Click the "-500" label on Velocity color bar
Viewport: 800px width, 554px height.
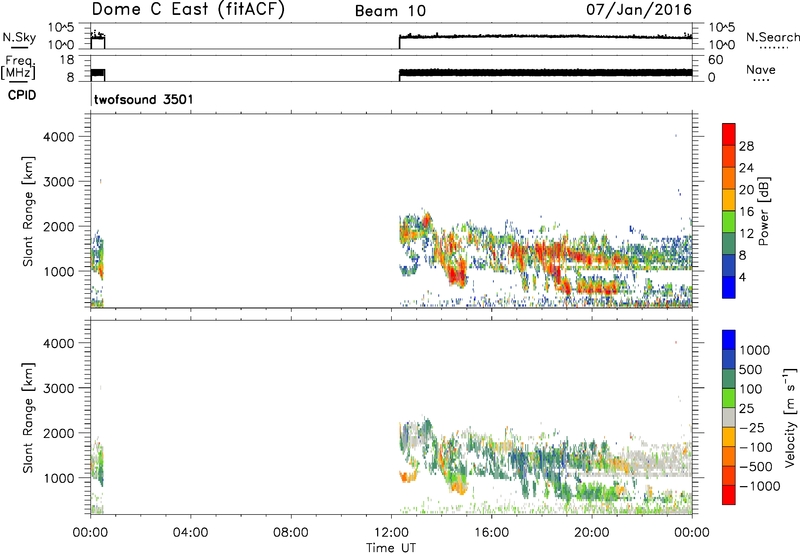[x=756, y=467]
